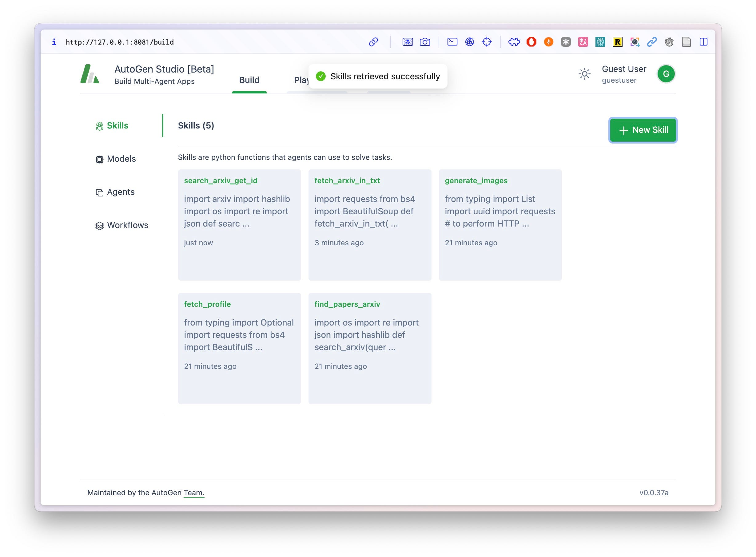Click the Guest User name label

point(624,69)
